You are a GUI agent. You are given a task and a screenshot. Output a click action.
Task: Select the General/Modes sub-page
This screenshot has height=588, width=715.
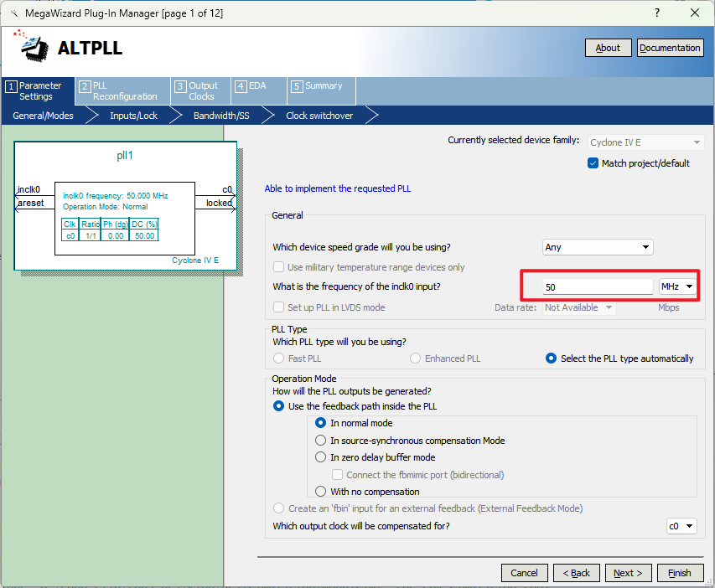(x=43, y=116)
